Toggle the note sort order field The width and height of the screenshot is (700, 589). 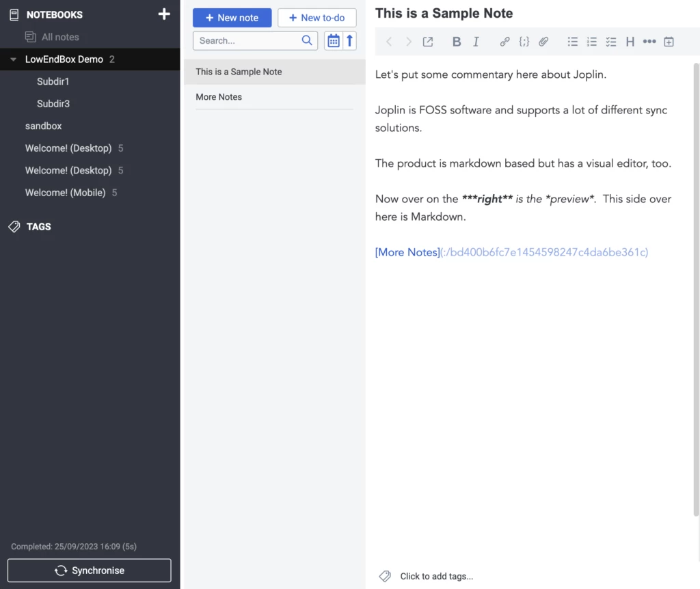(333, 41)
